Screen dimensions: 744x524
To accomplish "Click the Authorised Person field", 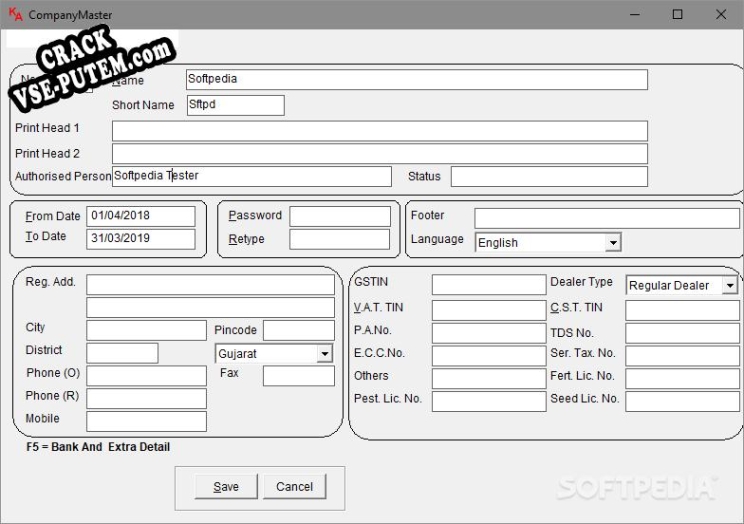I will (x=252, y=176).
